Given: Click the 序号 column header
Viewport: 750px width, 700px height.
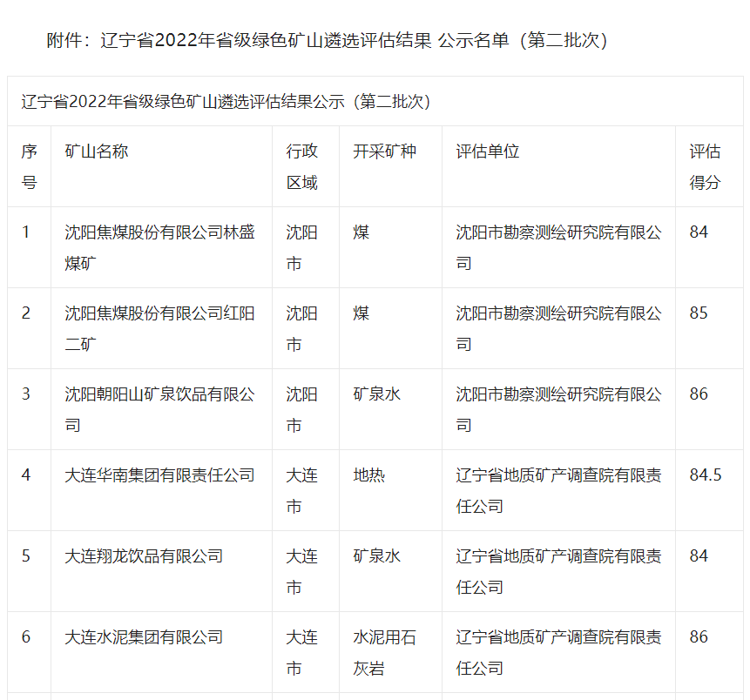Looking at the screenshot, I should coord(30,166).
